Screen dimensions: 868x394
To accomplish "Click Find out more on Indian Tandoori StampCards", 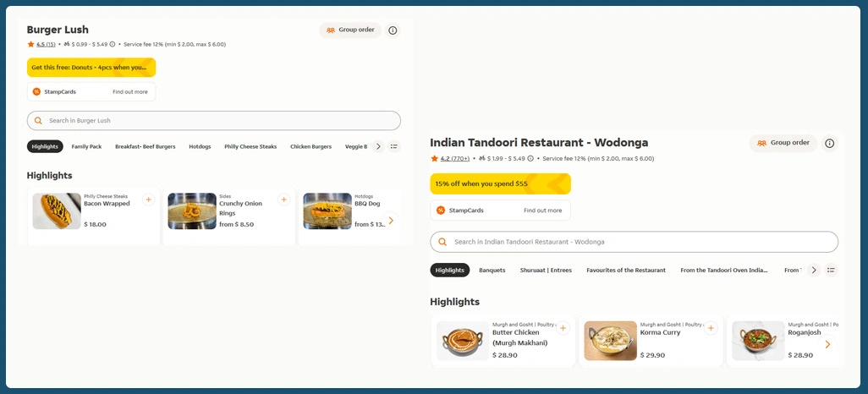I will pyautogui.click(x=542, y=211).
